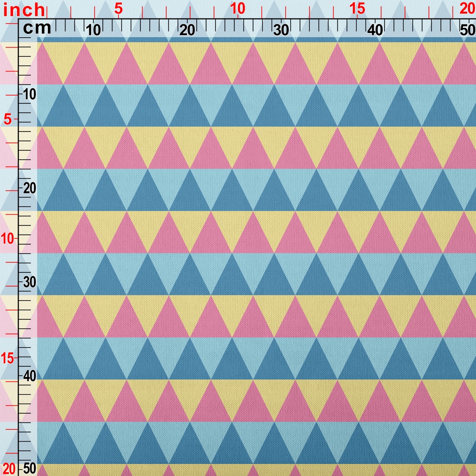Click the 40 cm label on horizontal ruler
The width and height of the screenshot is (476, 476).
pos(375,30)
